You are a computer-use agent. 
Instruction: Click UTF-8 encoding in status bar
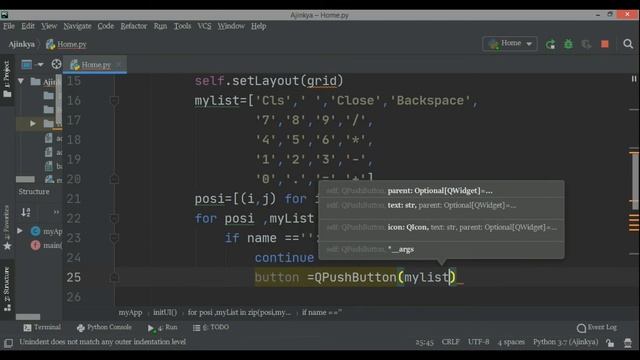pos(479,342)
